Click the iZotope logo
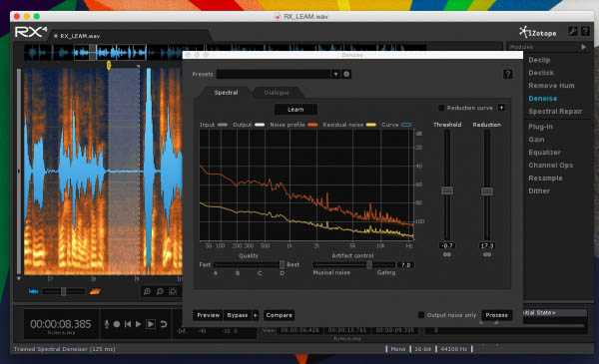This screenshot has width=599, height=364. coord(538,32)
